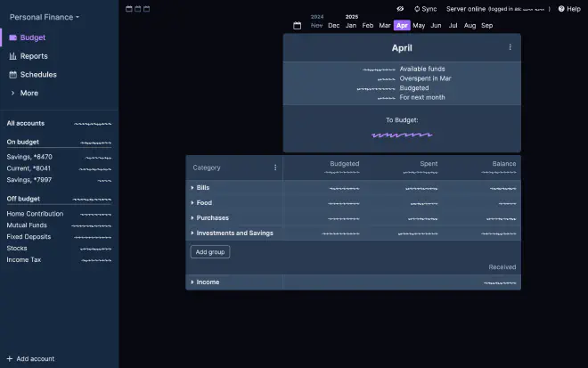Click the plus icon to add account

point(10,358)
